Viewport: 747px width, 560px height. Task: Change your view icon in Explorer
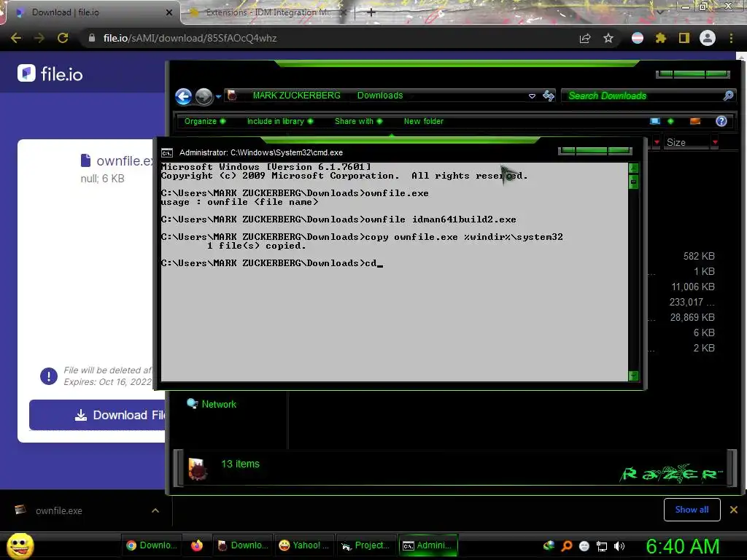(x=655, y=122)
